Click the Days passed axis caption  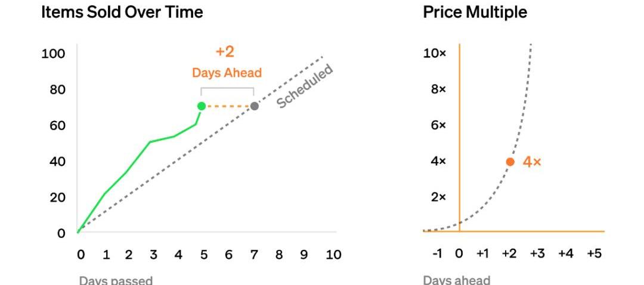tap(116, 280)
